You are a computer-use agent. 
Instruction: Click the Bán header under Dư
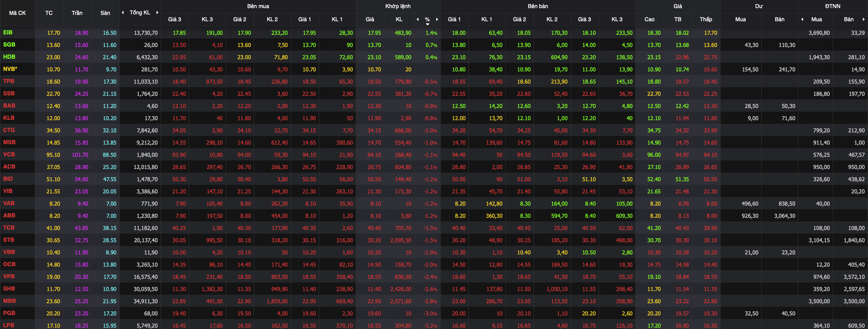coord(779,19)
